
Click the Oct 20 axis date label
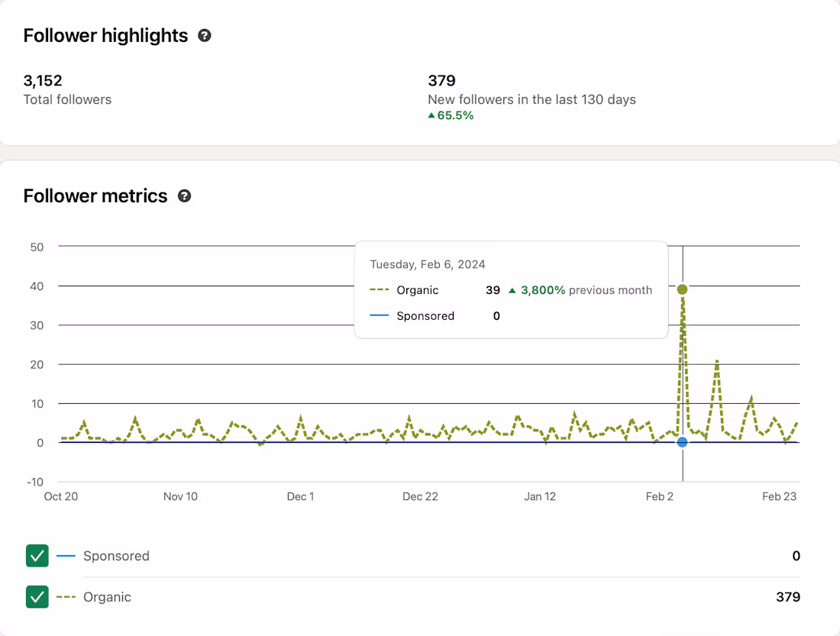click(61, 496)
